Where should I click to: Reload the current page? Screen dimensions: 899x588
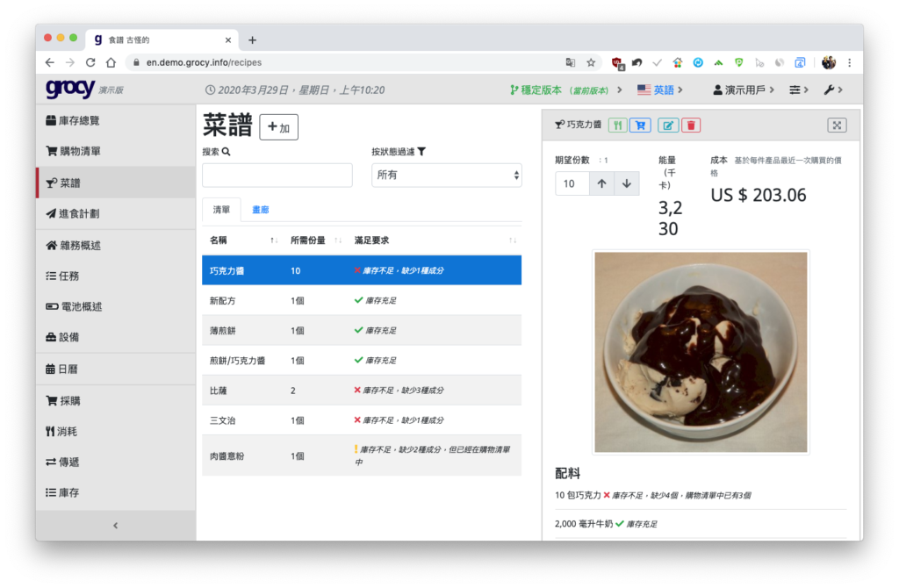pyautogui.click(x=90, y=62)
